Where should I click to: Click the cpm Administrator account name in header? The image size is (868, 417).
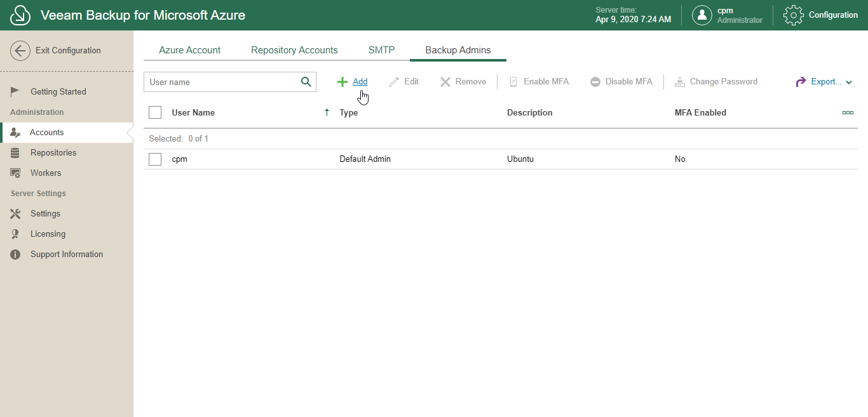click(x=740, y=15)
